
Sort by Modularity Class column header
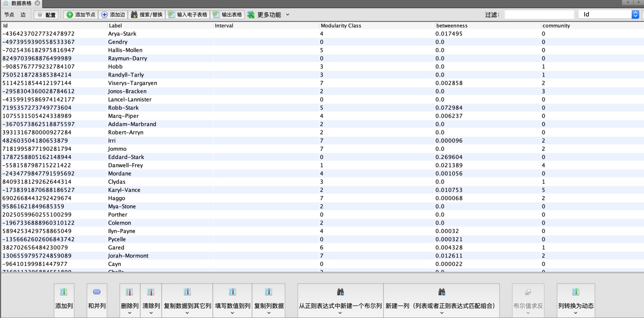[377, 26]
